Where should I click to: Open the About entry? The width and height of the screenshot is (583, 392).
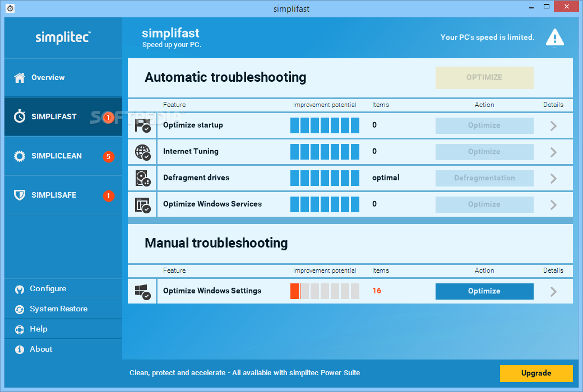63,349
